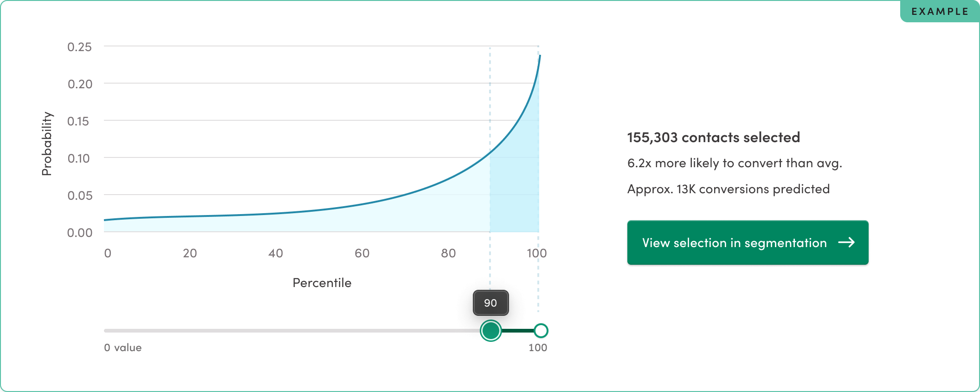
Task: Click the 100 label below the slider's right end
Action: pos(537,347)
